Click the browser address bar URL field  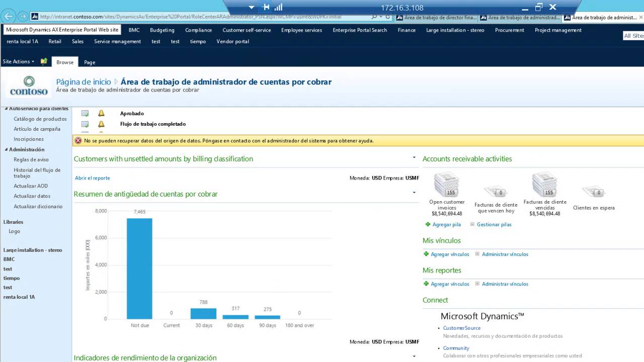[201, 17]
